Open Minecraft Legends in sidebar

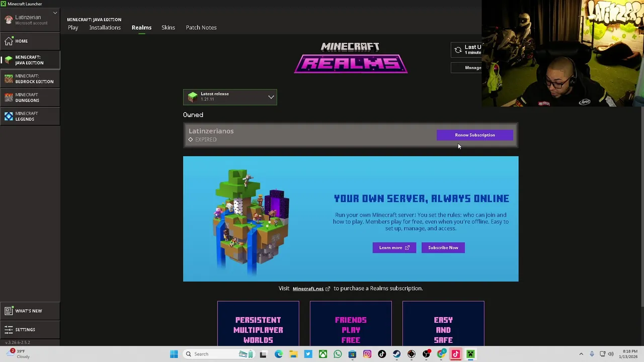[x=30, y=116]
